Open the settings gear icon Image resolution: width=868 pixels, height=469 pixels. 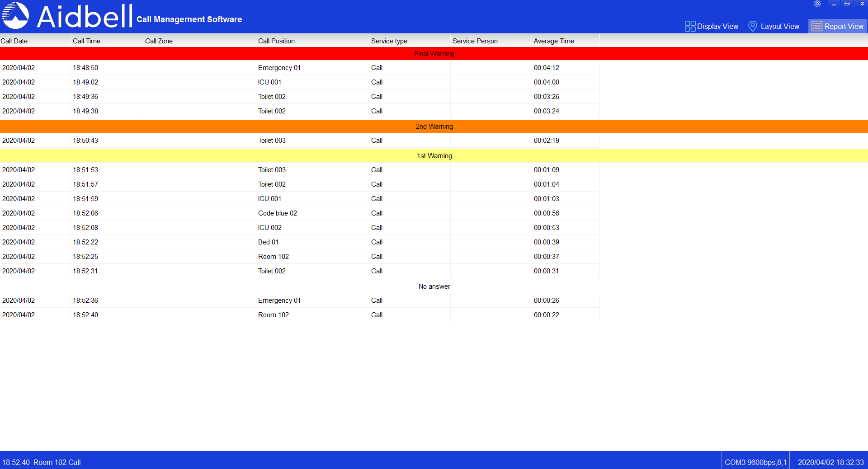817,4
